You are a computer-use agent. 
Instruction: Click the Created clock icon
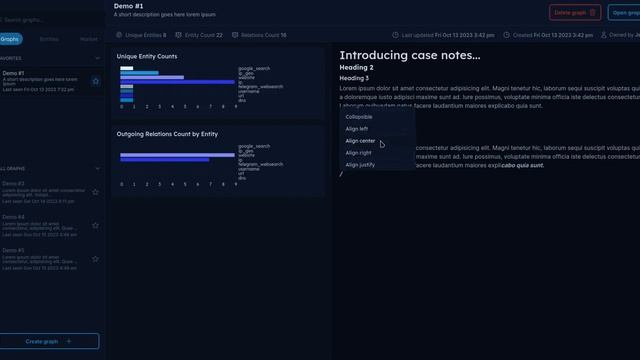click(x=506, y=35)
